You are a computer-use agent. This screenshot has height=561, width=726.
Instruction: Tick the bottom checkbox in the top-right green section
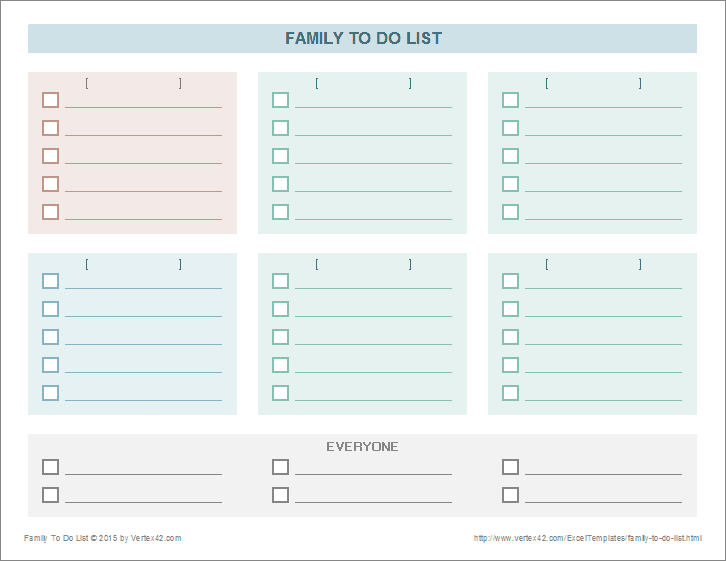(x=510, y=212)
